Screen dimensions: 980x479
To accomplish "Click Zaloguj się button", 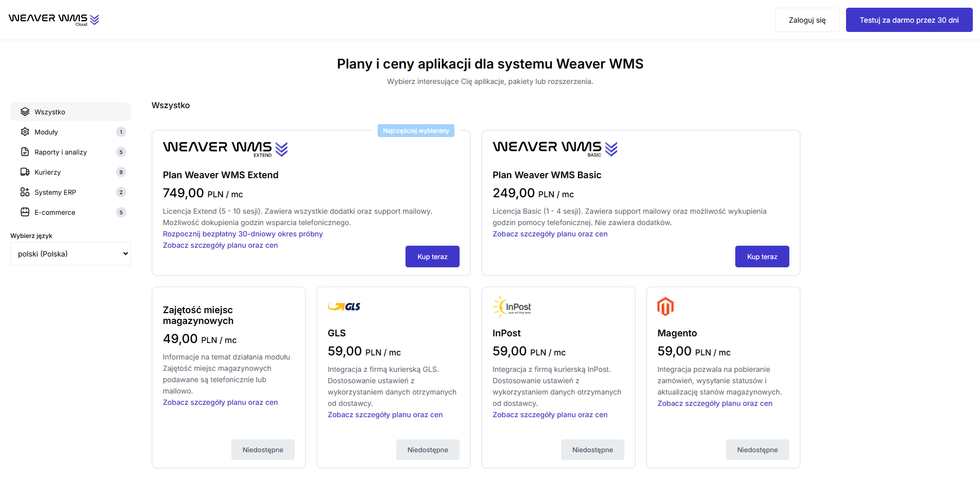I will [x=807, y=20].
